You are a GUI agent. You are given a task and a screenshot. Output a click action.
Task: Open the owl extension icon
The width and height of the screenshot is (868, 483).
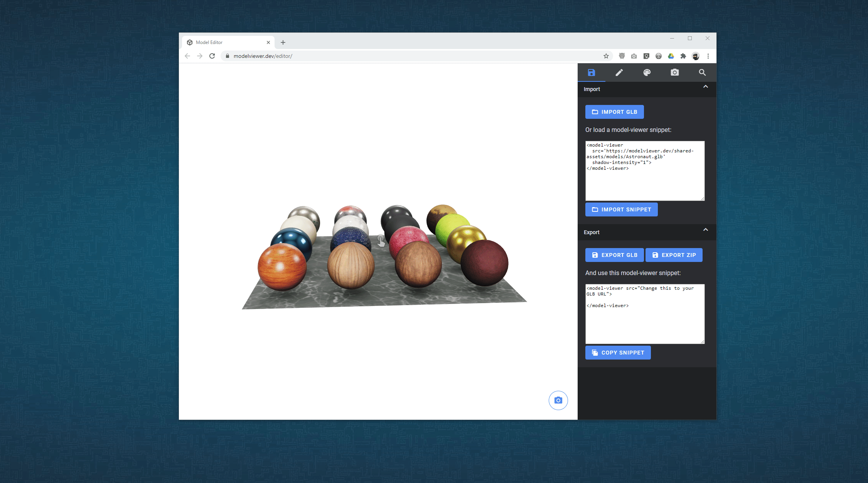pyautogui.click(x=622, y=56)
